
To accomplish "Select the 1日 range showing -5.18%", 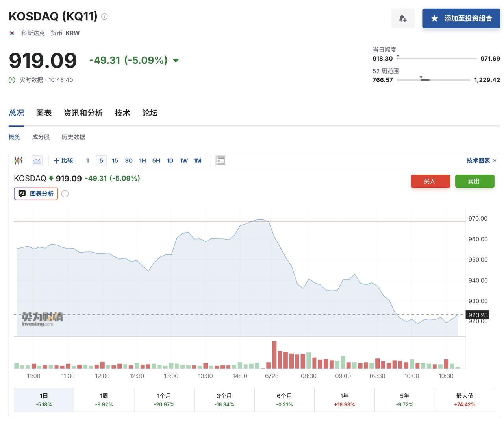I will [44, 400].
